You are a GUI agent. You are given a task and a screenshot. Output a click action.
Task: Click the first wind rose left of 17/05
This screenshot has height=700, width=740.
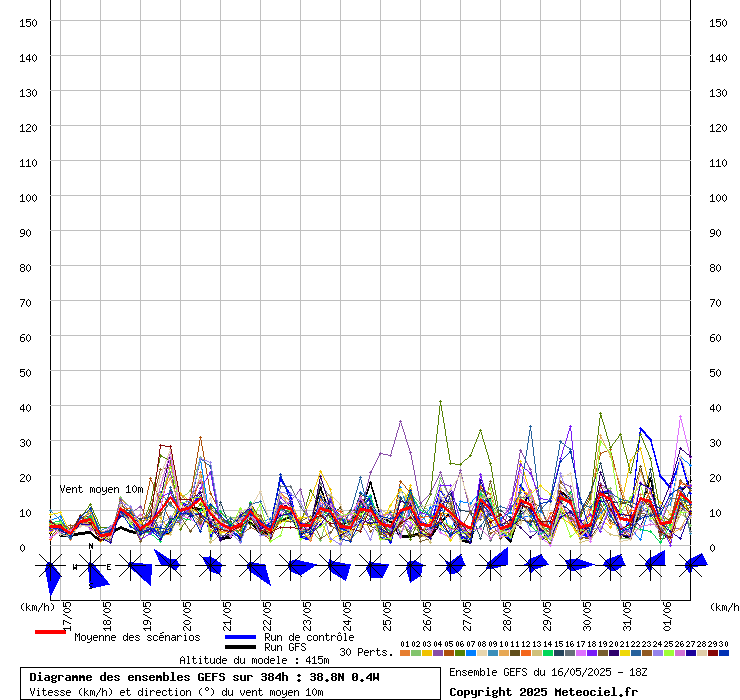(x=50, y=568)
